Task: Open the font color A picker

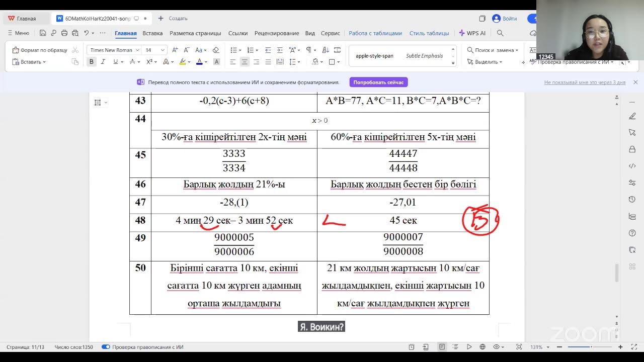Action: [x=199, y=62]
